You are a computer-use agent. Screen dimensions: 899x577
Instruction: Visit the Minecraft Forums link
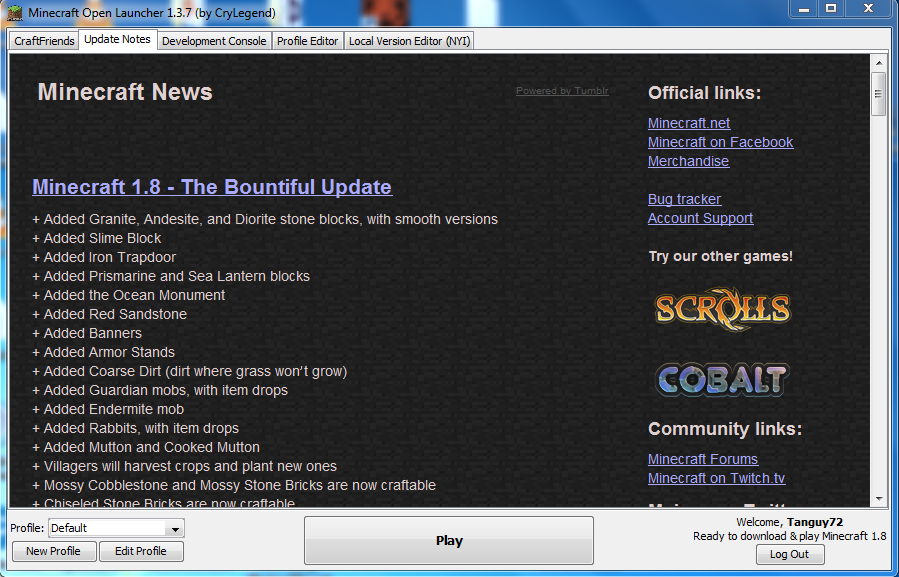[703, 459]
